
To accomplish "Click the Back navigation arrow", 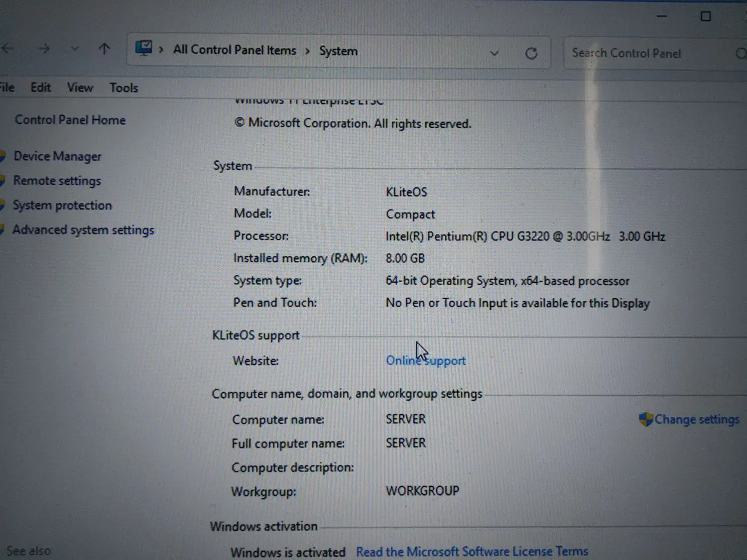I will [7, 49].
